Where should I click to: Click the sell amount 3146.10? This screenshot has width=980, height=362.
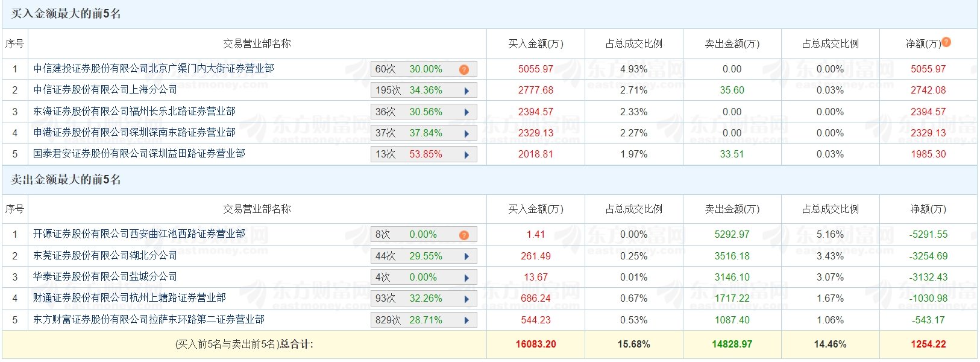[x=732, y=277]
